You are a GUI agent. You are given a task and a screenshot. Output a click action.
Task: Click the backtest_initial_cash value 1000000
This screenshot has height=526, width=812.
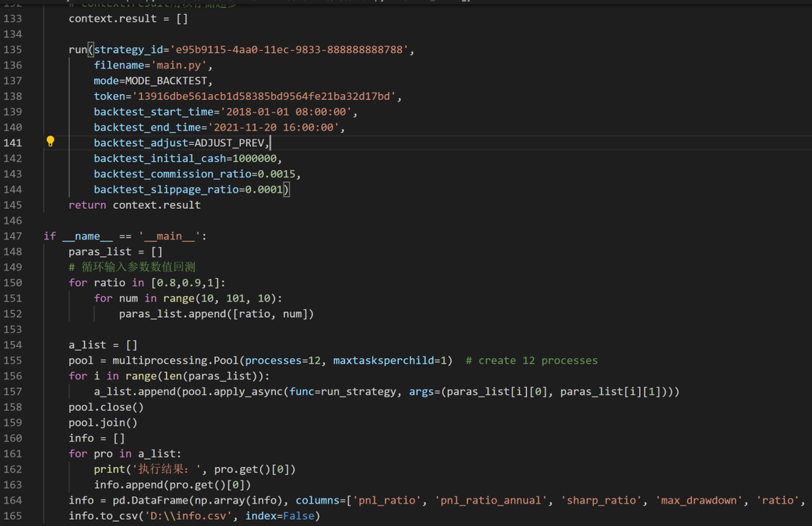coord(255,159)
